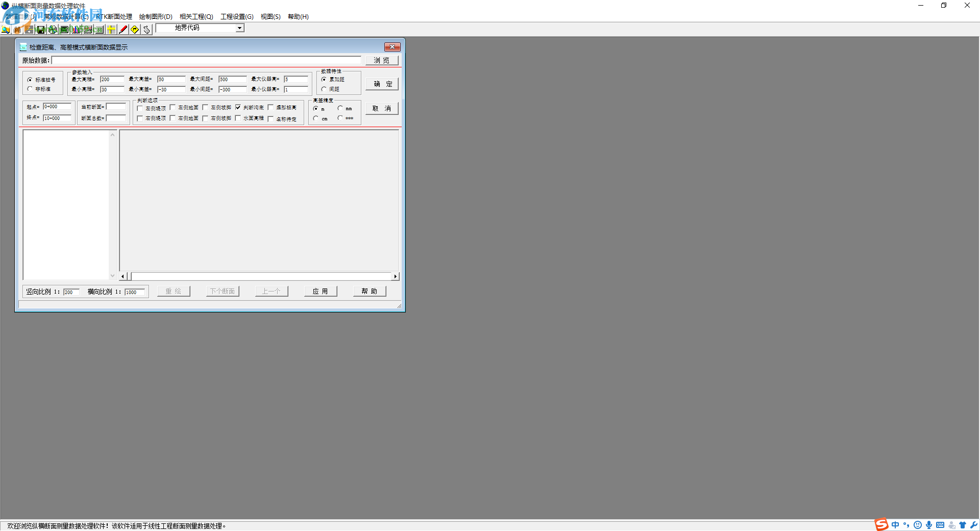The height and width of the screenshot is (531, 980).
Task: Click the 重绘 redraw button
Action: pos(174,291)
